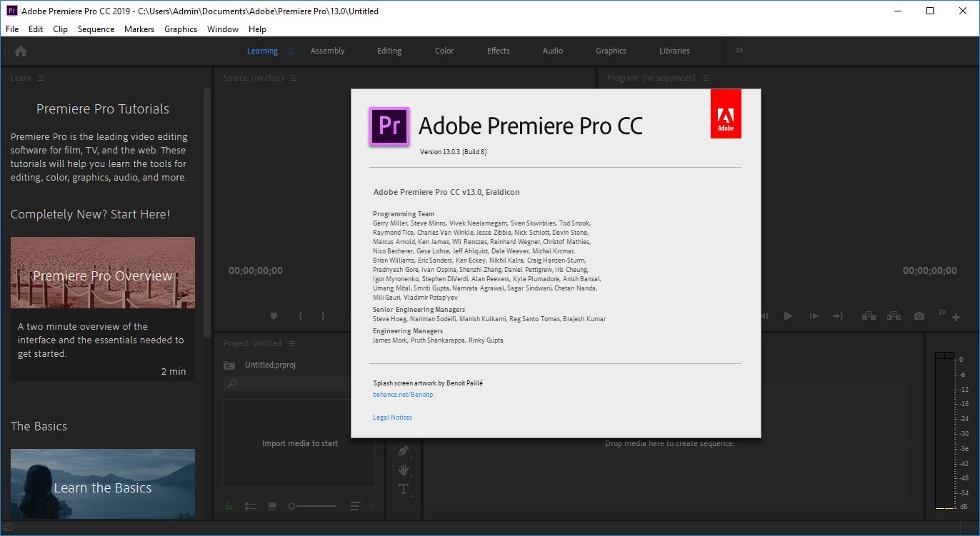Click the Home icon in the top toolbar
980x536 pixels.
pos(20,51)
